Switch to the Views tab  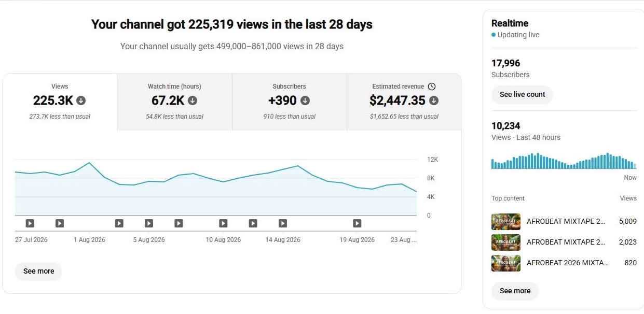(x=60, y=102)
